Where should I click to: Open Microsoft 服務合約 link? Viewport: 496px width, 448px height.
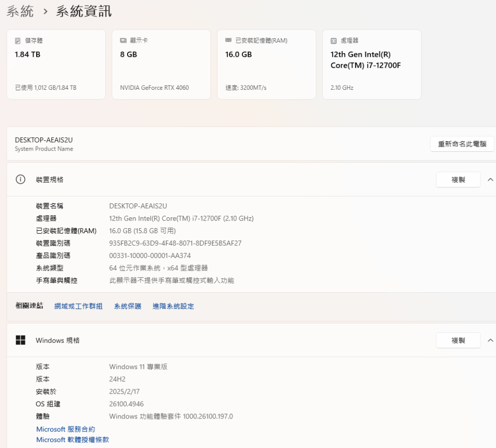[66, 429]
